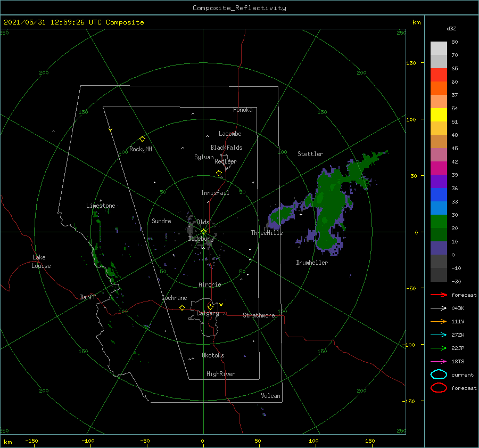This screenshot has height=448, width=479.
Task: Click the green 22JP arrow in legend
Action: tap(439, 348)
